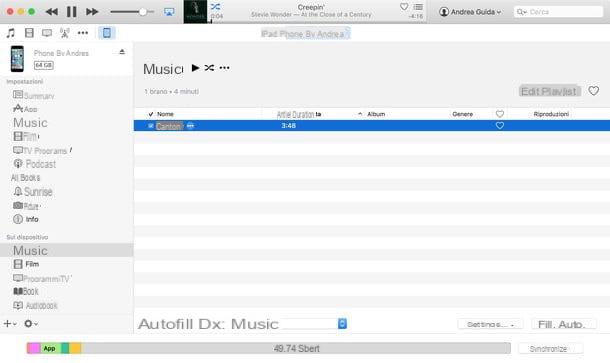Viewport: 610px width, 363px height.
Task: Click the Creepin' album artwork thumbnail
Action: [195, 12]
